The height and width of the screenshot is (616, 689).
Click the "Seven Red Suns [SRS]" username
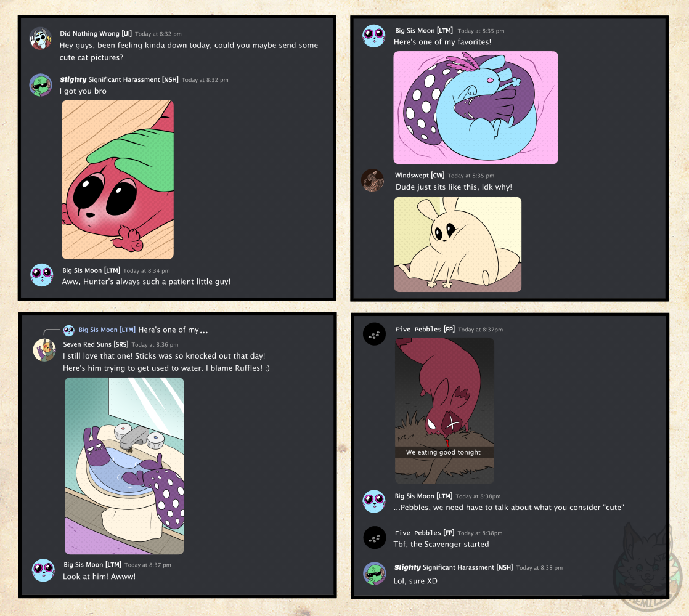pyautogui.click(x=95, y=344)
